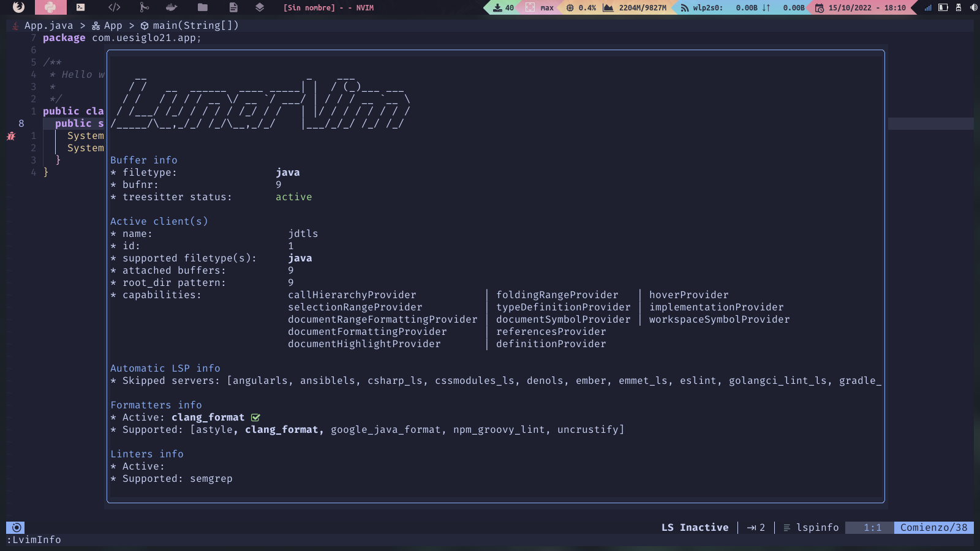
Task: Click the Comienzo/38 position indicator
Action: (933, 527)
